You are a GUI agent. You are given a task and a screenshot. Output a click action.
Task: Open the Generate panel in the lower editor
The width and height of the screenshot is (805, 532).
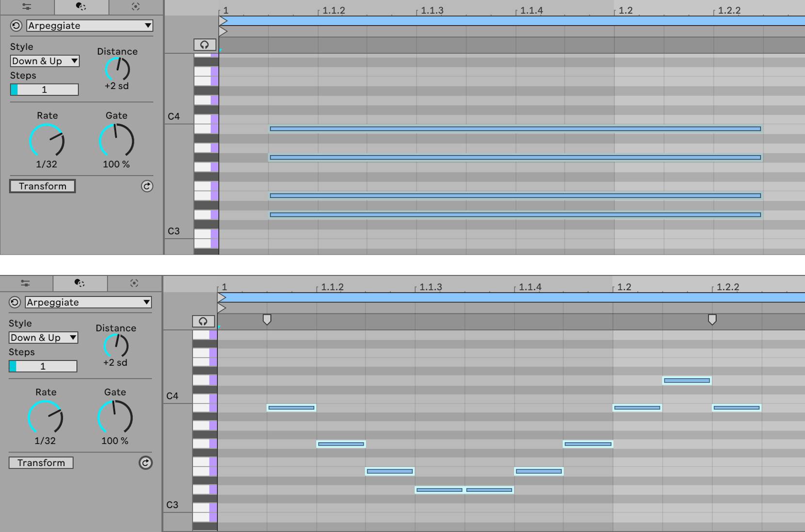[x=135, y=283]
